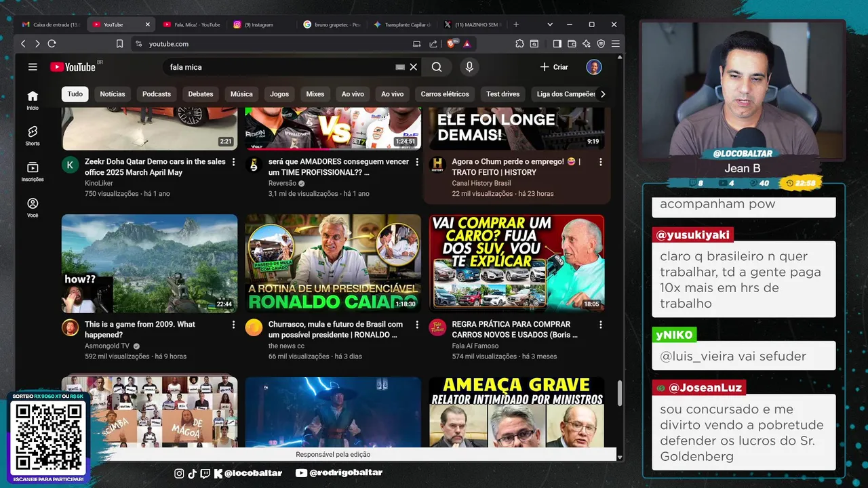Play the Ronaldo Caiado video thumbnail
The width and height of the screenshot is (868, 488).
tap(333, 264)
